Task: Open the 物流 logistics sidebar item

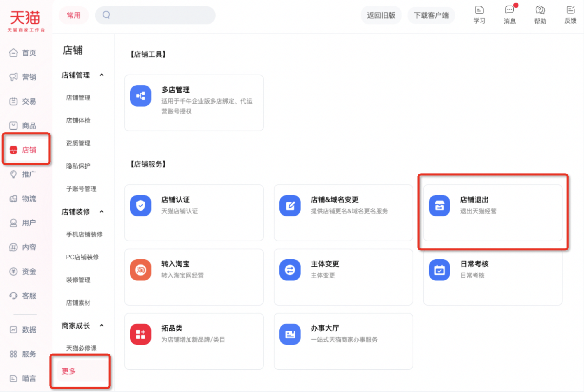Action: pos(23,198)
